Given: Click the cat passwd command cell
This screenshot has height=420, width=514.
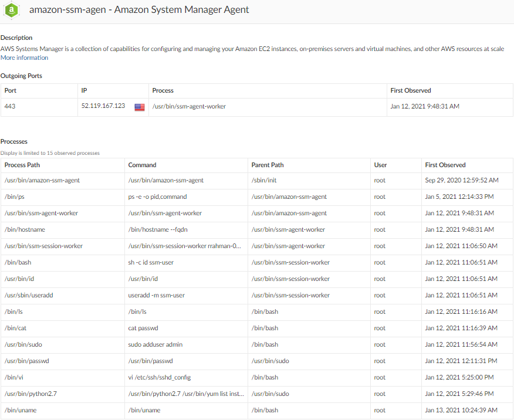Looking at the screenshot, I should point(146,328).
